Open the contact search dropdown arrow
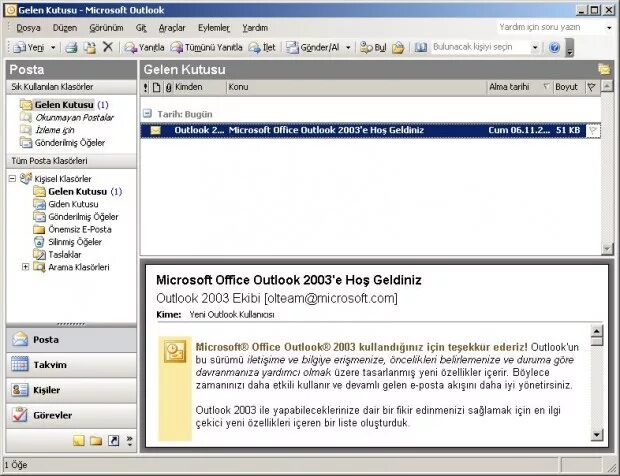 535,47
